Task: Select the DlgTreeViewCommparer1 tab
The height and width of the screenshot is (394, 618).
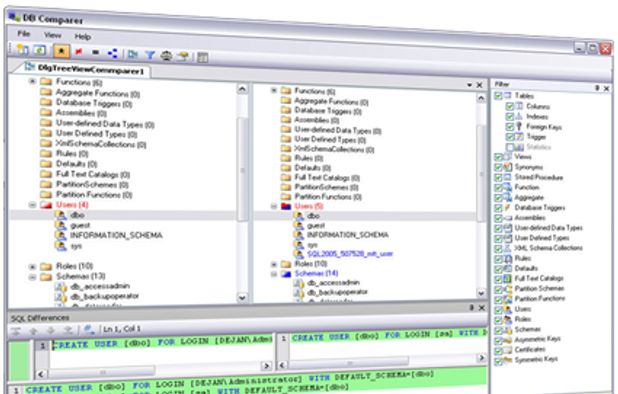Action: click(84, 70)
